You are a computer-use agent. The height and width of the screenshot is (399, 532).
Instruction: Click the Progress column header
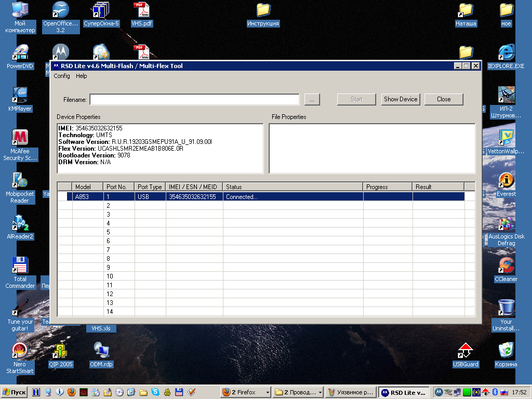point(388,187)
